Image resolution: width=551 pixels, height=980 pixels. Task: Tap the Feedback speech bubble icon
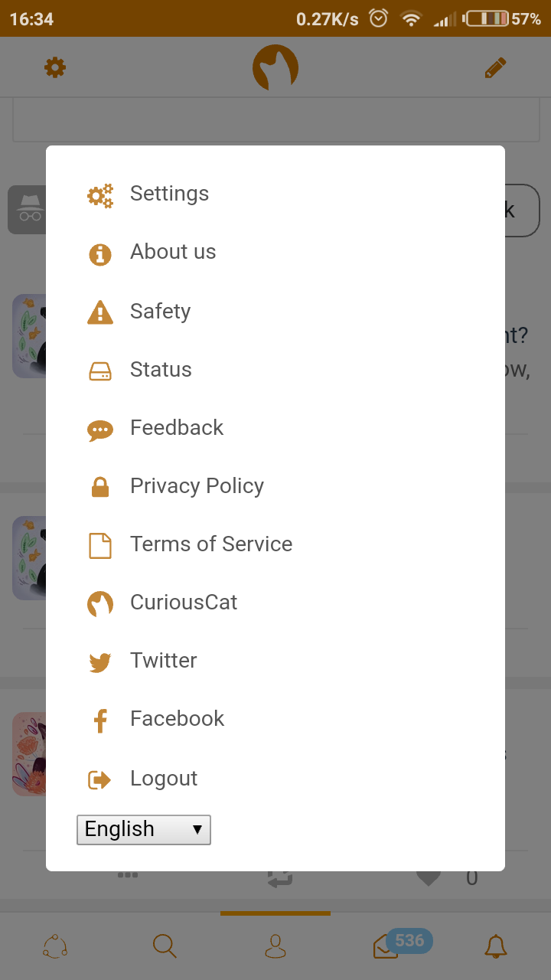coord(100,430)
